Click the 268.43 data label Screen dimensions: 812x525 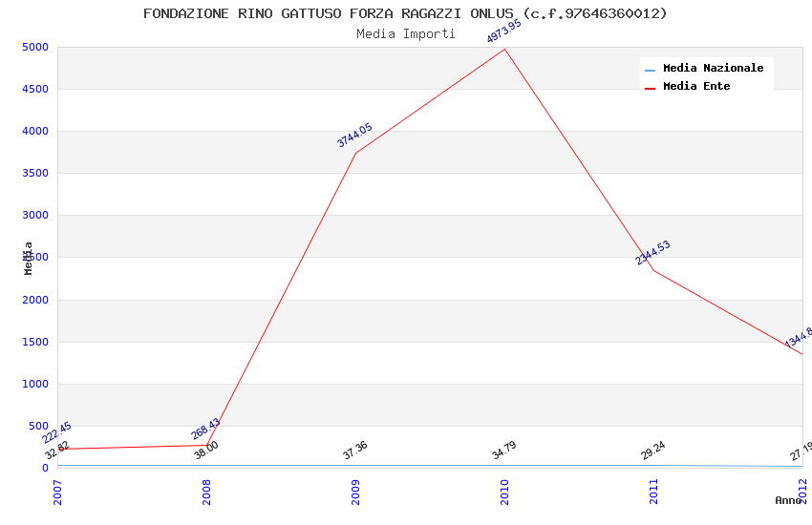click(x=205, y=429)
